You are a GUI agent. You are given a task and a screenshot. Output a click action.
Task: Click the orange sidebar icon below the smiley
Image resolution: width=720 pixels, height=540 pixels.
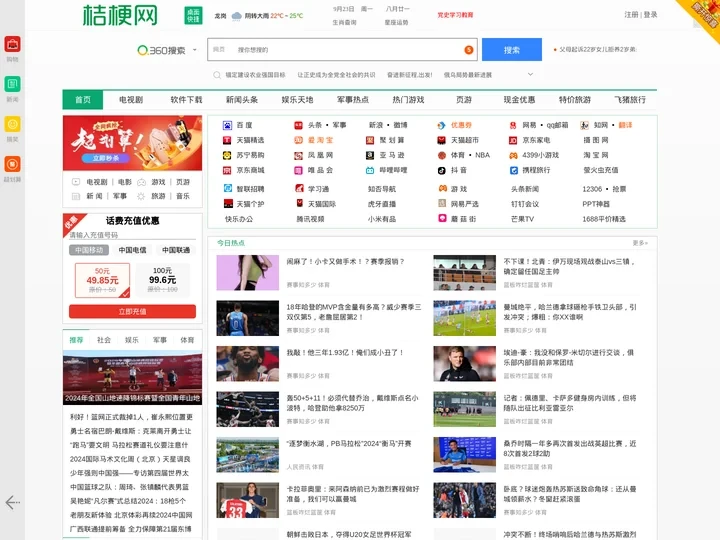(12, 164)
